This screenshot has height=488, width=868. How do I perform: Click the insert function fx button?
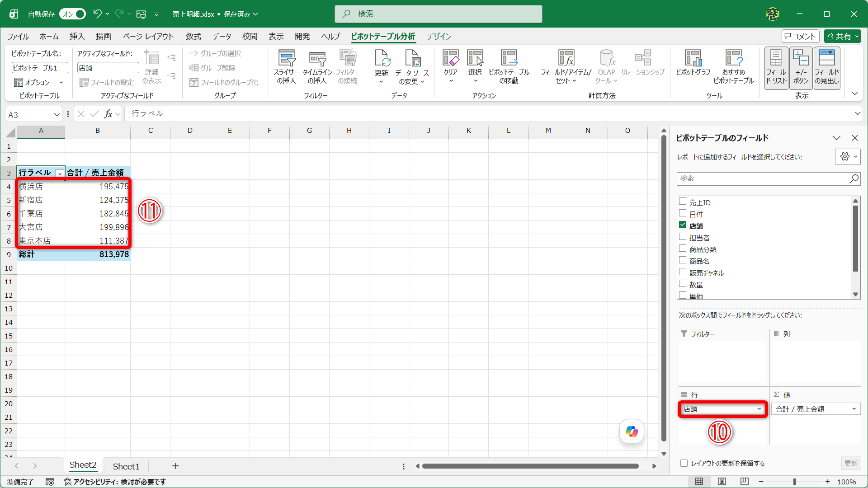108,114
